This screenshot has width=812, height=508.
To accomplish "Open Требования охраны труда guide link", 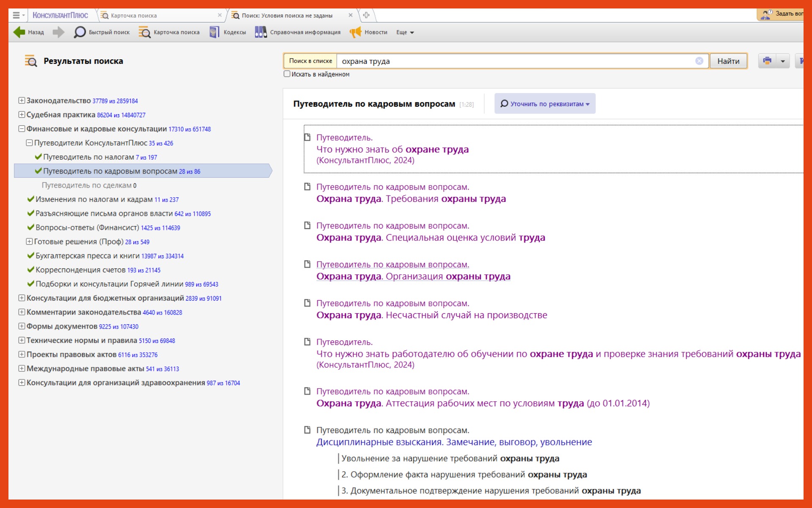I will click(411, 199).
